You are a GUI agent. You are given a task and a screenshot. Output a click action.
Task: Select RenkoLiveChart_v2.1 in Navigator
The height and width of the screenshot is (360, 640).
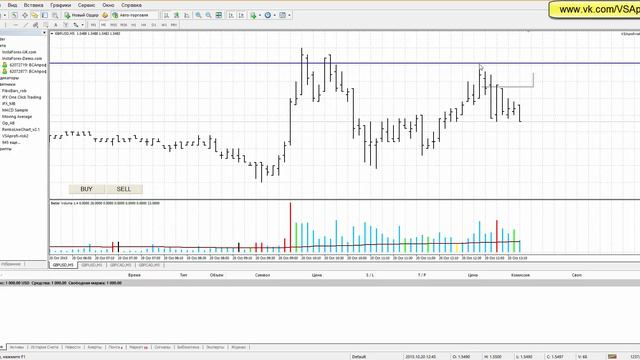click(21, 129)
